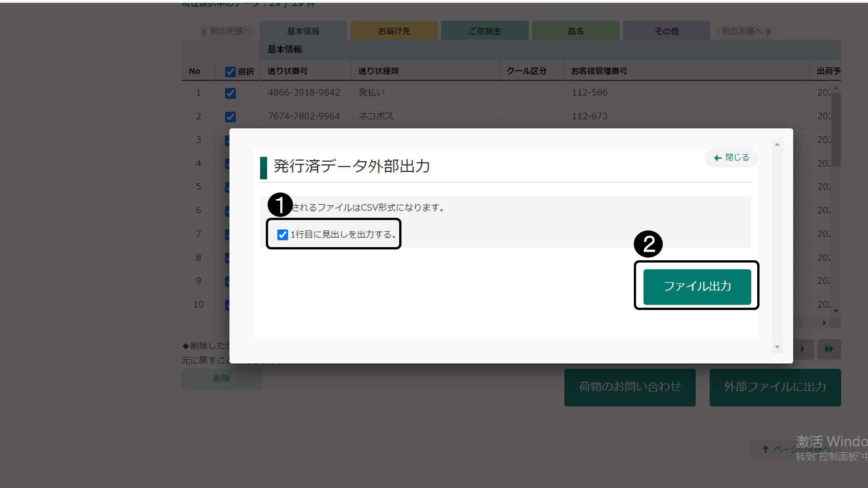Open the その他 tab
Image resolution: width=868 pixels, height=488 pixels.
[x=666, y=31]
